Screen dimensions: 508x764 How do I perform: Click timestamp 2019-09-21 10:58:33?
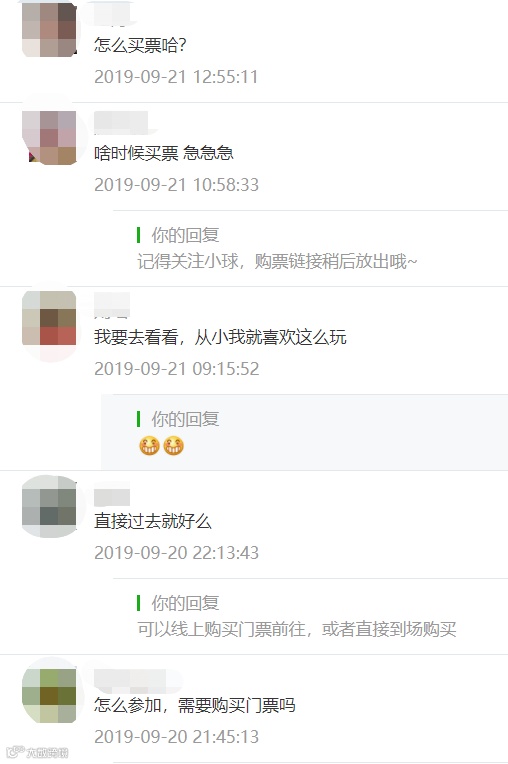(176, 185)
